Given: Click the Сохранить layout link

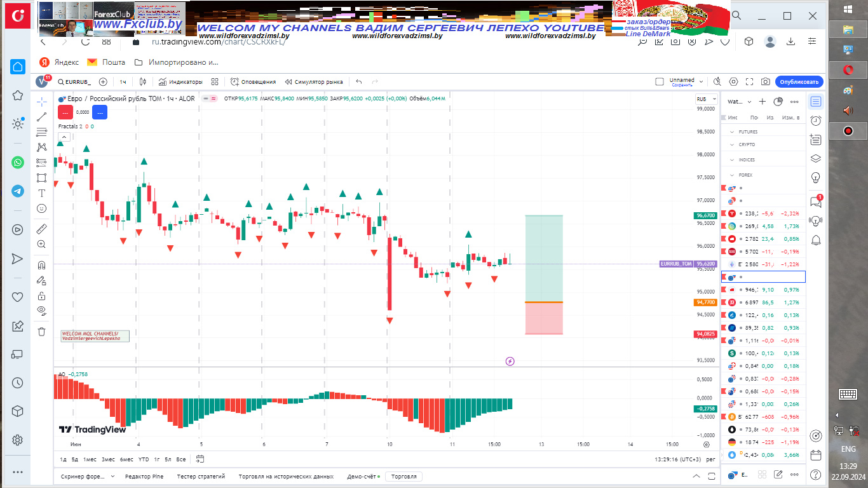Looking at the screenshot, I should click(681, 85).
